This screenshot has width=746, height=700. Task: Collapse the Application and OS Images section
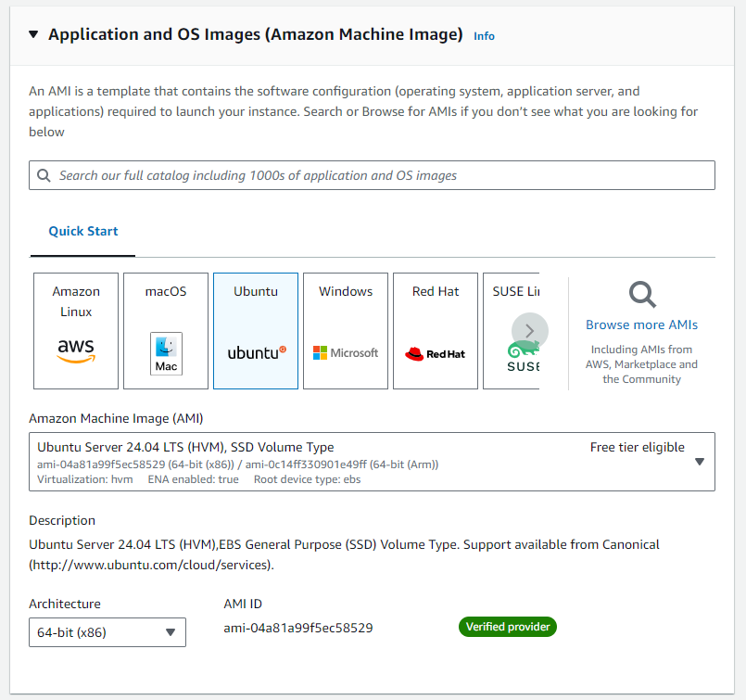click(33, 34)
